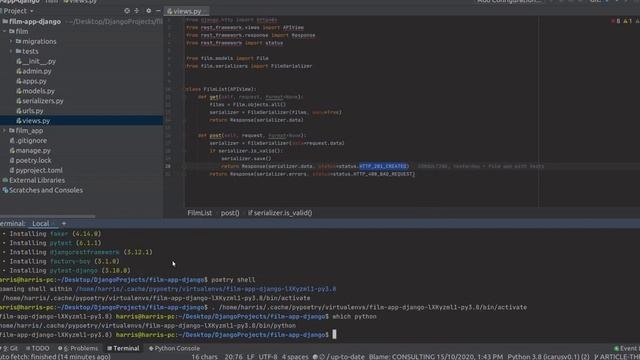This screenshot has height=360, width=640.
Task: Click the expand/collapse all icon in Project toolbar
Action: [137, 11]
